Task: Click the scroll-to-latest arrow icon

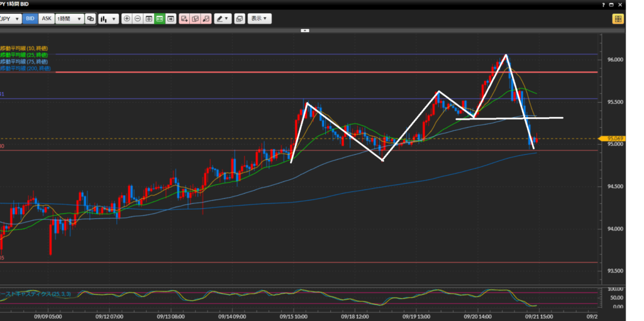Action: click(x=170, y=19)
